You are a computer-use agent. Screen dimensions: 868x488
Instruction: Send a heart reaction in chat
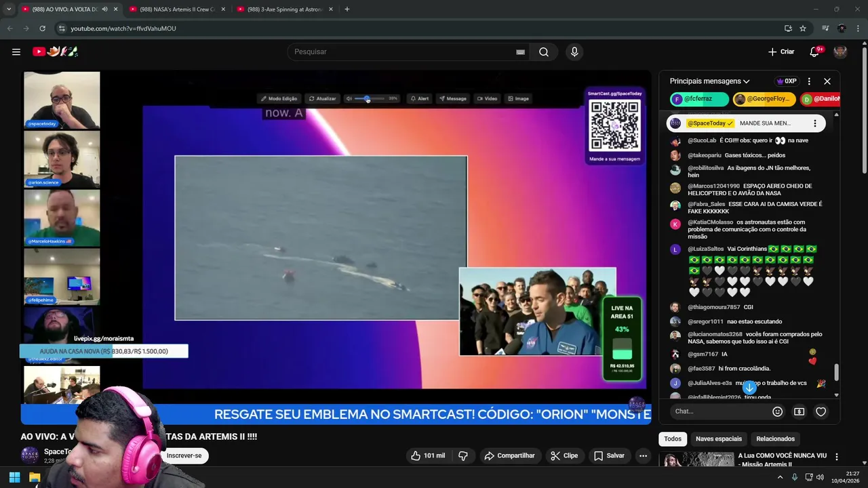pyautogui.click(x=821, y=411)
